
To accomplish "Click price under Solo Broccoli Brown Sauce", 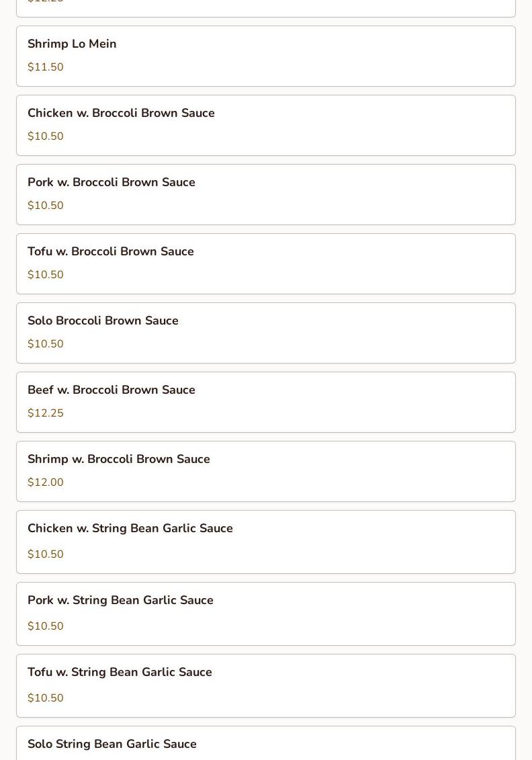I will pyautogui.click(x=46, y=344).
